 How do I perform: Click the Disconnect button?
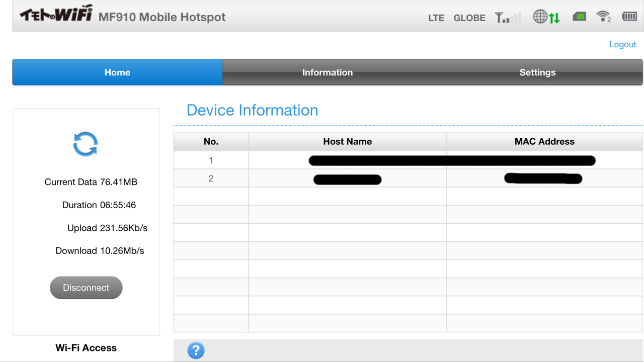coord(86,288)
